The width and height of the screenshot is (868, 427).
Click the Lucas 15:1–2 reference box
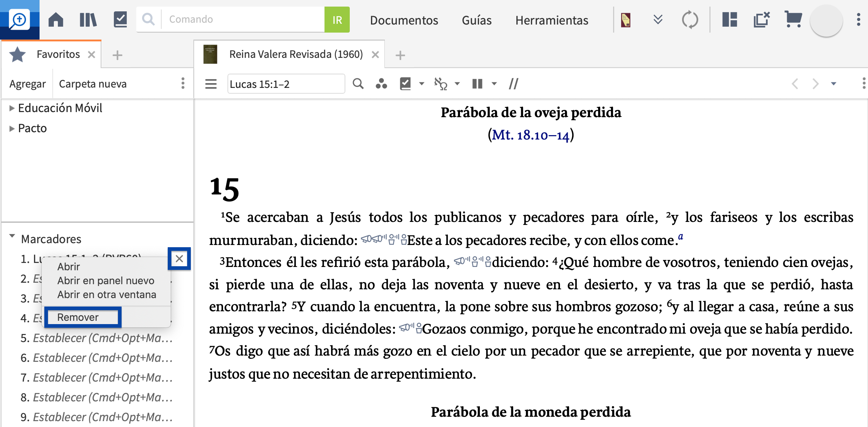pos(286,84)
